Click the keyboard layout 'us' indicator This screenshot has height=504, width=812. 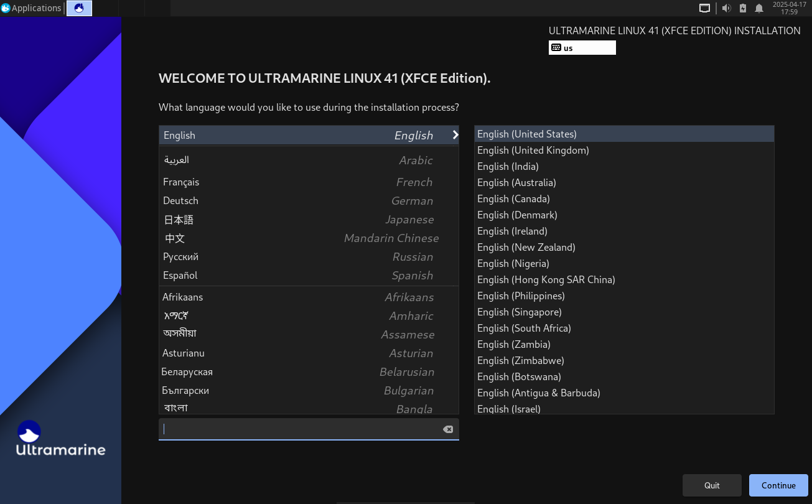click(582, 48)
